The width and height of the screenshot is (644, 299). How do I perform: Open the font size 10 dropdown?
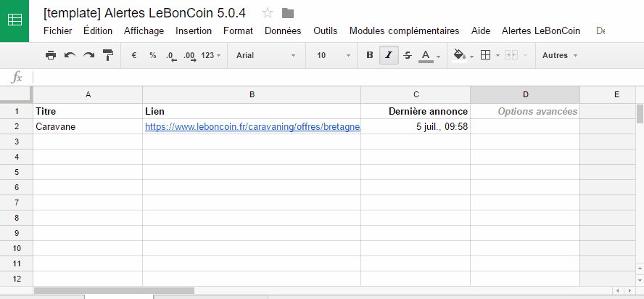pyautogui.click(x=333, y=55)
